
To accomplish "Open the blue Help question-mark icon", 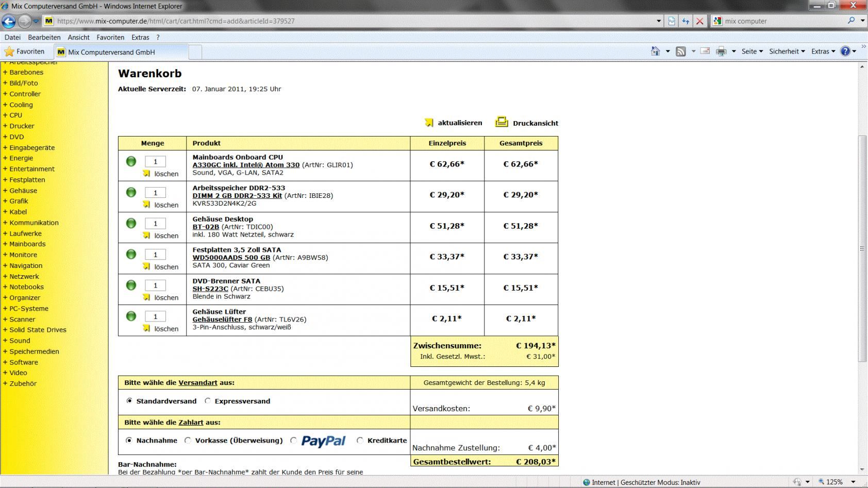I will pyautogui.click(x=845, y=51).
